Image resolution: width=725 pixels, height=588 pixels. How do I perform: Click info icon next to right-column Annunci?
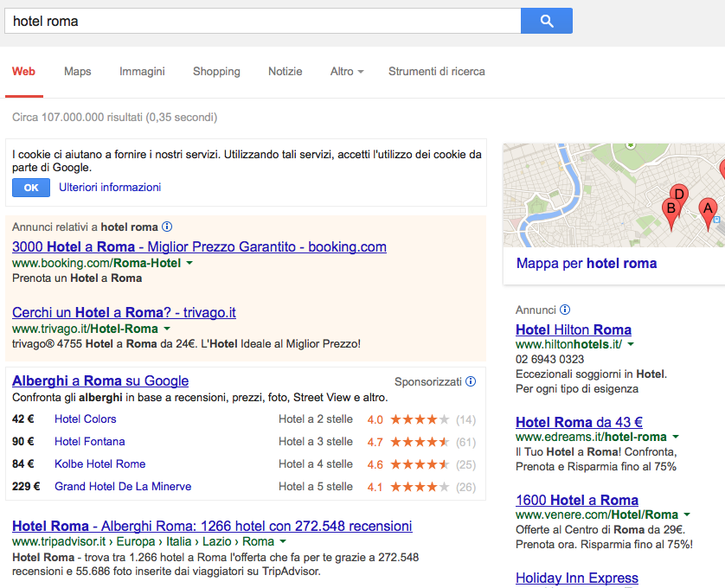[565, 310]
